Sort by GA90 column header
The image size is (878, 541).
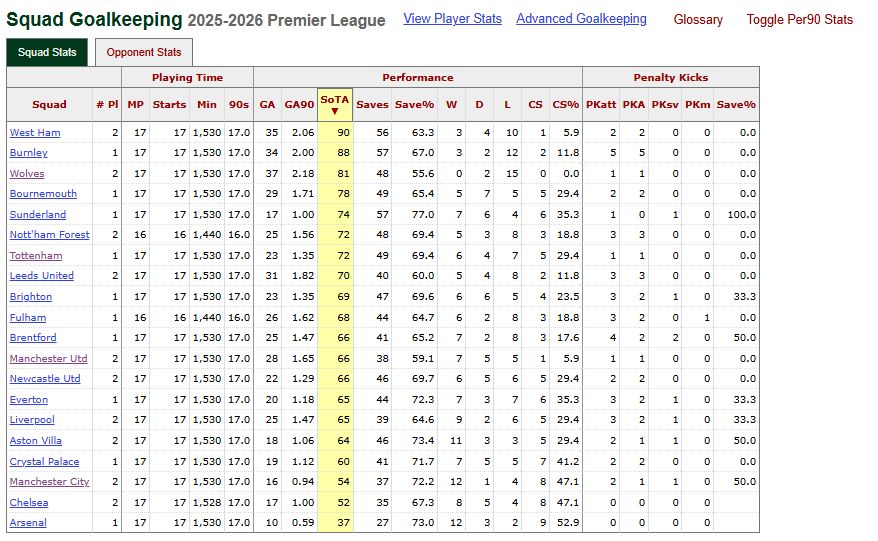(x=299, y=105)
